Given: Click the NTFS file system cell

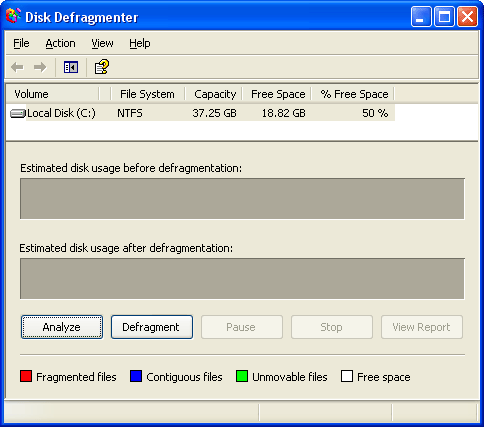Looking at the screenshot, I should [x=130, y=113].
